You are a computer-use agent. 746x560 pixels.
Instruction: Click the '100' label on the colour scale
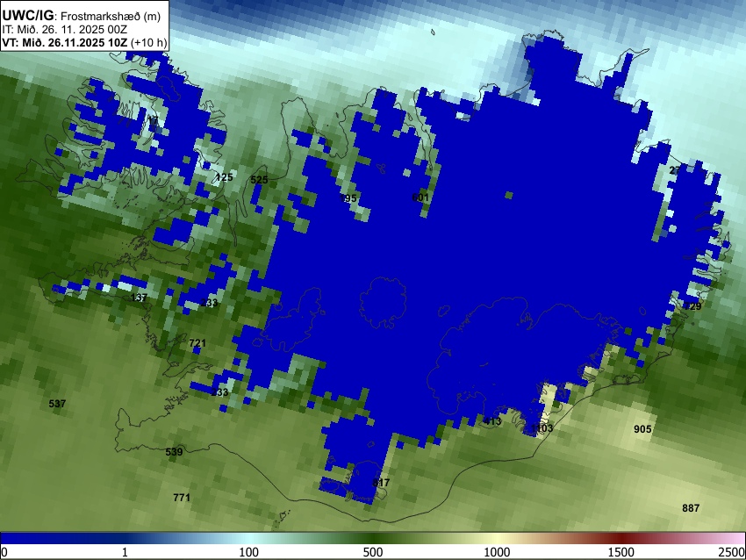click(x=249, y=552)
